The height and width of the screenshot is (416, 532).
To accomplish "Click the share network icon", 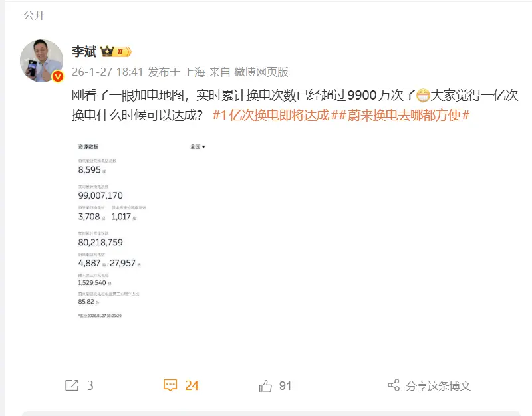I will 394,385.
